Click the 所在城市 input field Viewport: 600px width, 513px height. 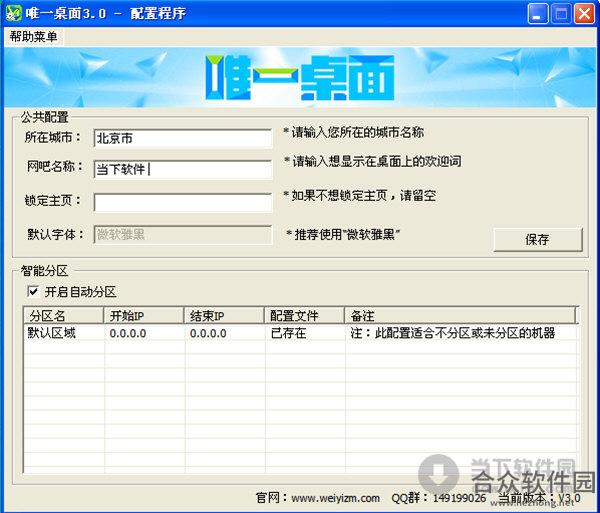(x=183, y=138)
